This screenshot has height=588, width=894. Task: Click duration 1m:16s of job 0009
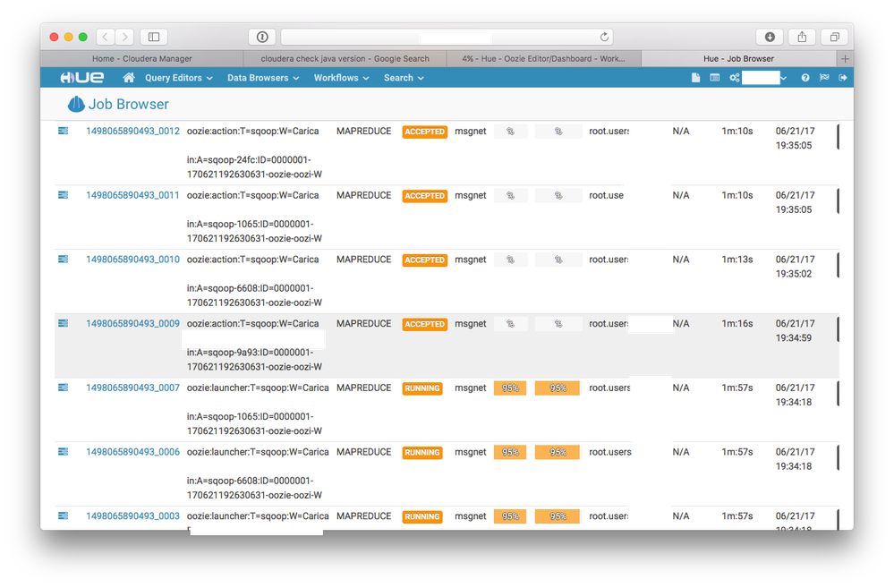pyautogui.click(x=737, y=323)
